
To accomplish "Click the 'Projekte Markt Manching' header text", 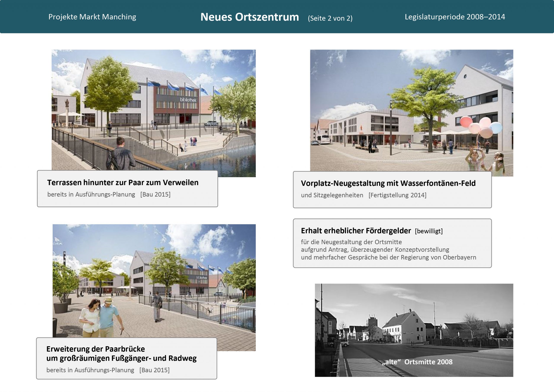I will pyautogui.click(x=92, y=17).
